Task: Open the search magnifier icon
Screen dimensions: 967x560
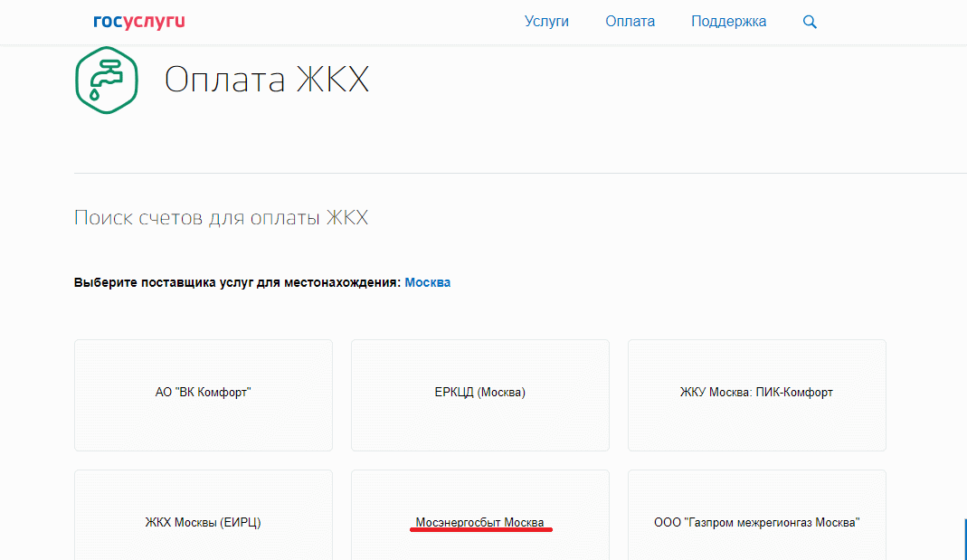Action: click(810, 22)
